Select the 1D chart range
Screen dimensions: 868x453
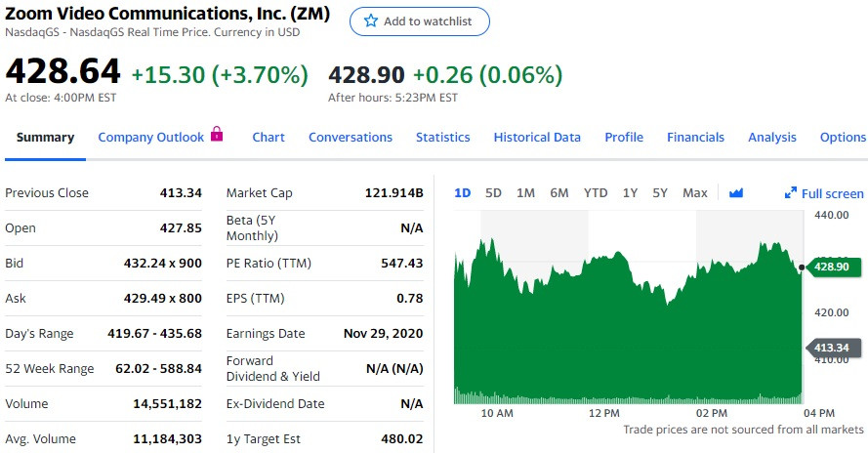(463, 193)
